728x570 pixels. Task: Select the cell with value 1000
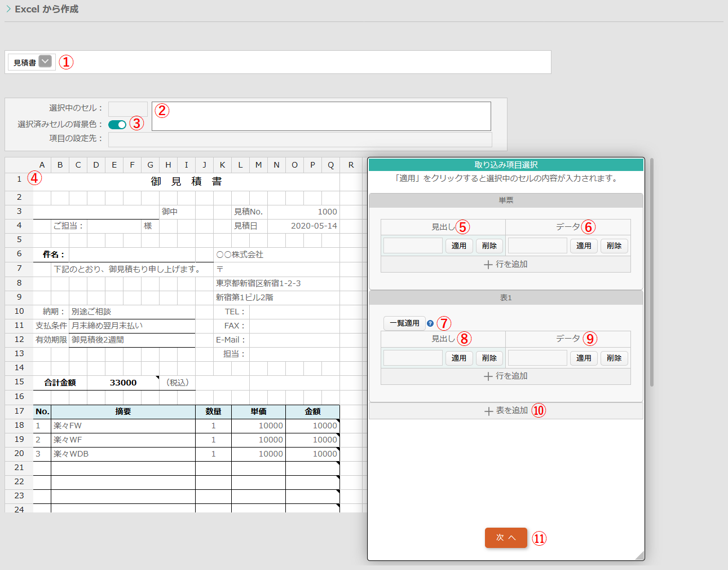coord(303,212)
